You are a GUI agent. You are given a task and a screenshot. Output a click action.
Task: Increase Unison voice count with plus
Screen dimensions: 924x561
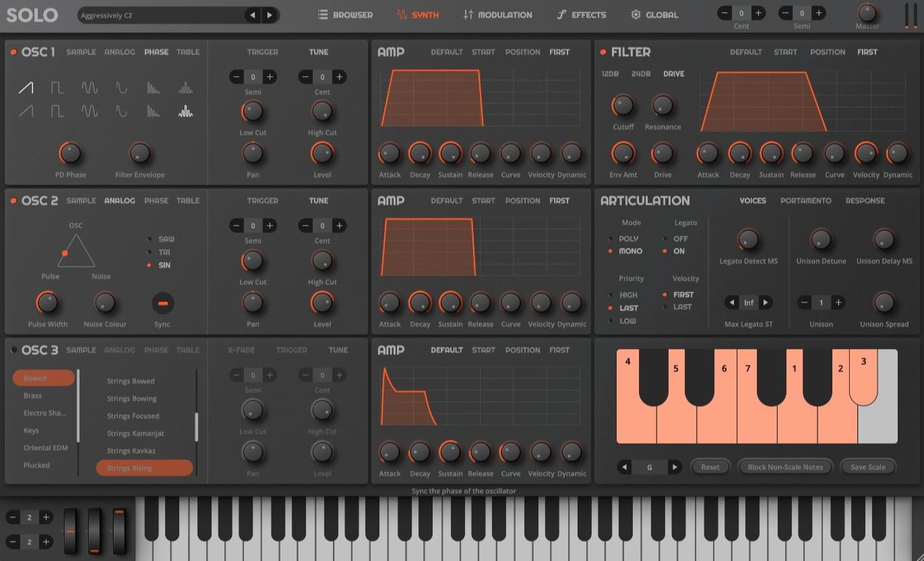click(x=838, y=303)
